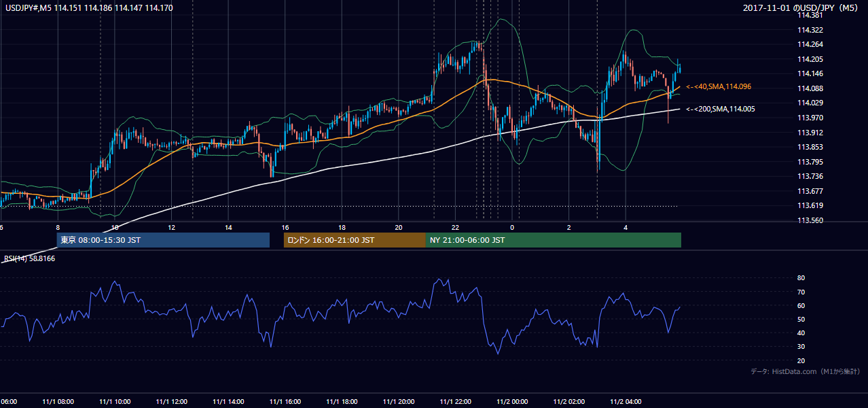Click price axis label 113.619
This screenshot has width=868, height=408.
pyautogui.click(x=810, y=206)
